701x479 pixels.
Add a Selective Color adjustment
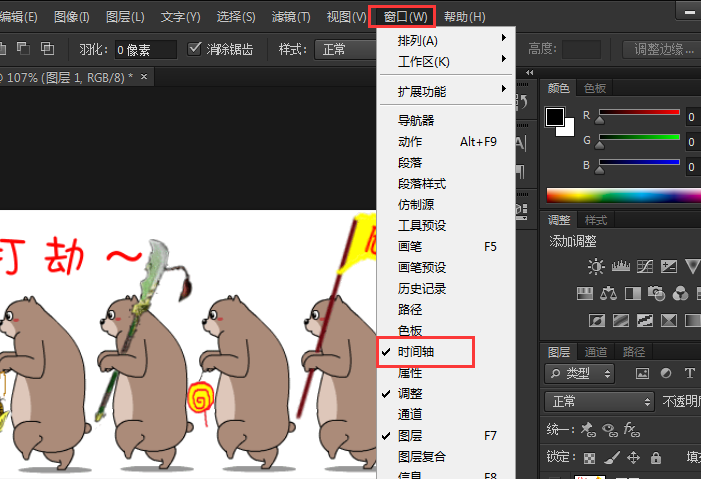pos(669,320)
